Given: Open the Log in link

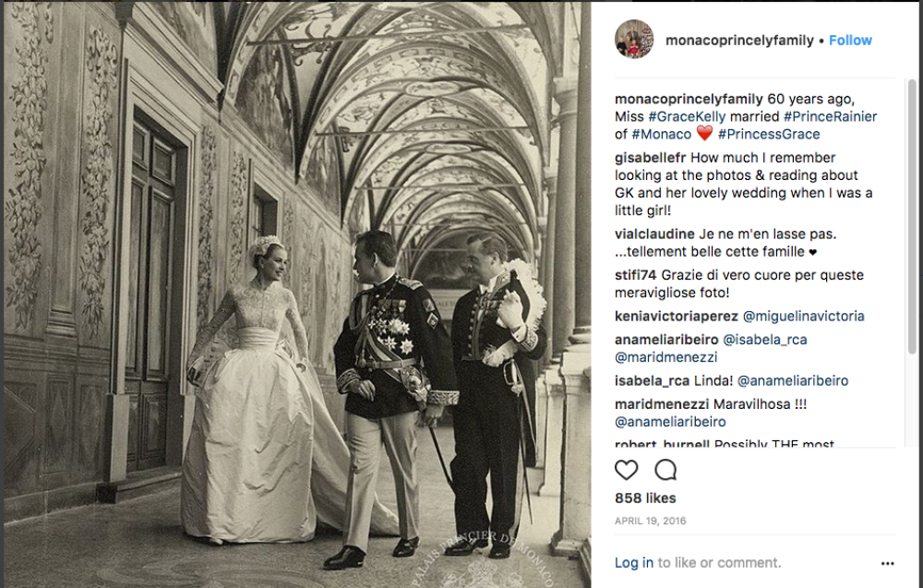Looking at the screenshot, I should (x=633, y=563).
